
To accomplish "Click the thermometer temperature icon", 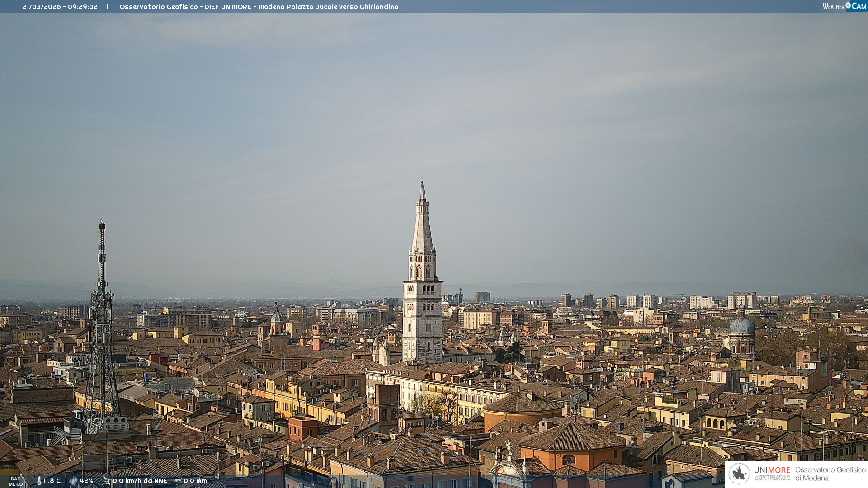I will pyautogui.click(x=39, y=481).
